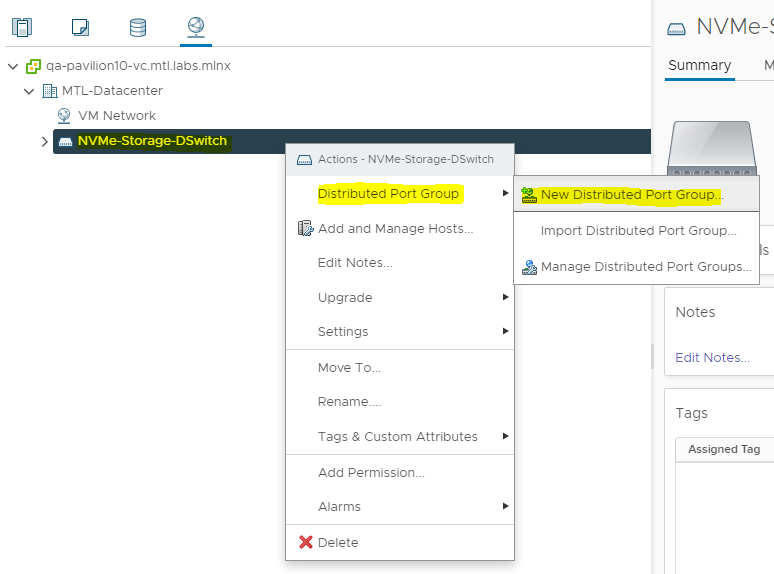Select Delete from the context menu
The width and height of the screenshot is (774, 574).
(400, 542)
